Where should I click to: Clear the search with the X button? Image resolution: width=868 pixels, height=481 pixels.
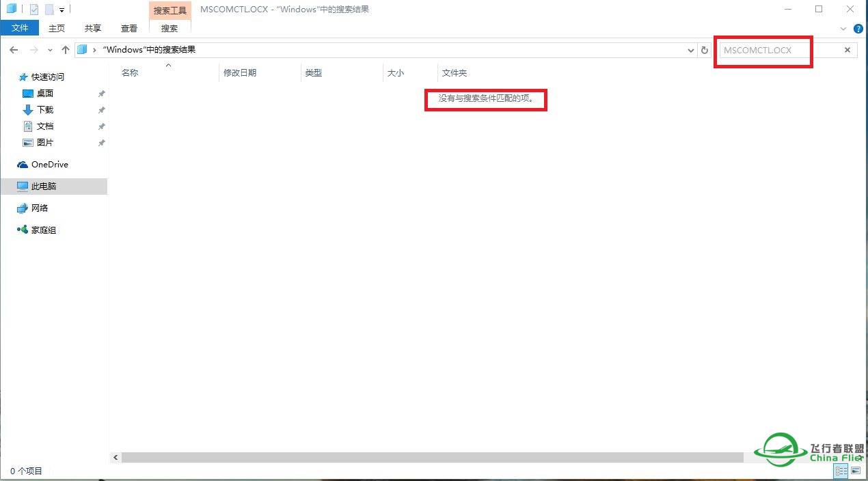[x=847, y=49]
